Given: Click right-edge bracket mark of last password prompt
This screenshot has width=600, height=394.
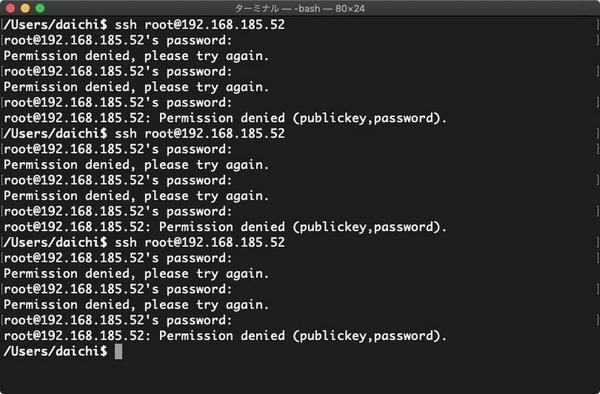Looking at the screenshot, I should point(597,320).
